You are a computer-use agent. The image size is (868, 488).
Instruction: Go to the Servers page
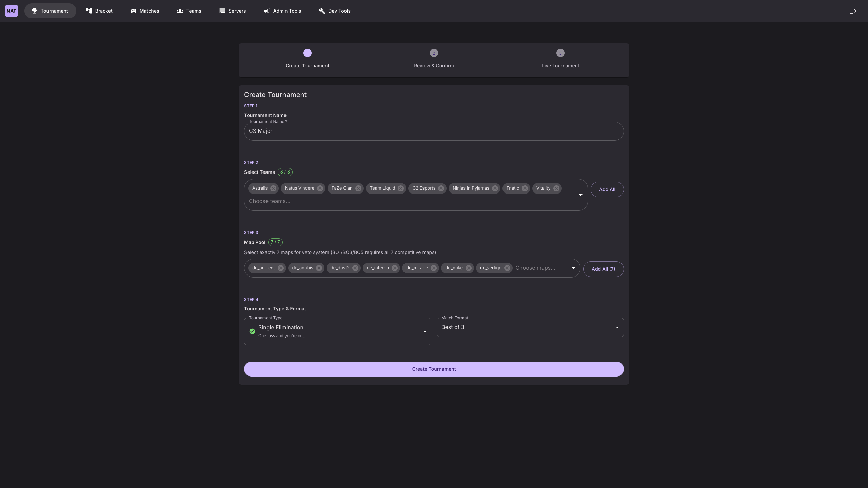click(x=233, y=11)
